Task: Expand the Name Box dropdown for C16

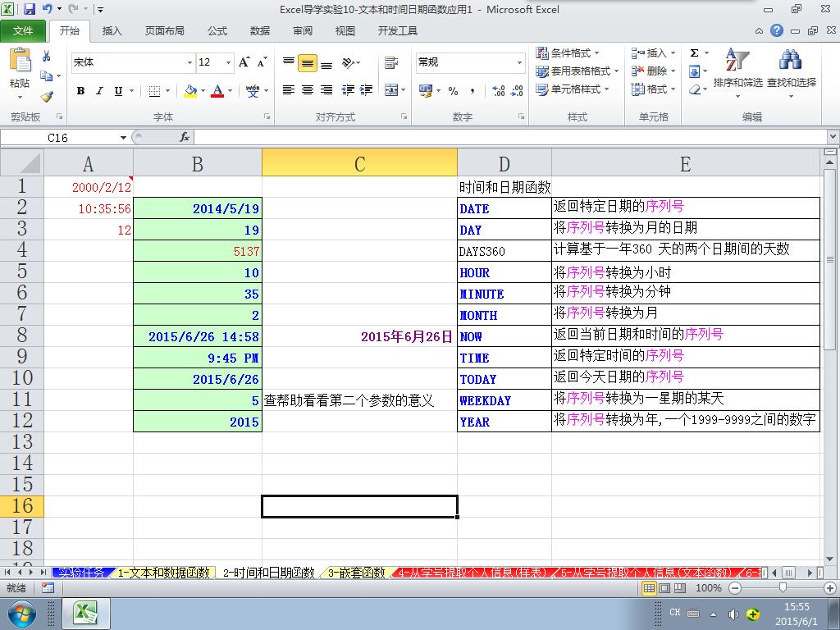Action: 123,138
